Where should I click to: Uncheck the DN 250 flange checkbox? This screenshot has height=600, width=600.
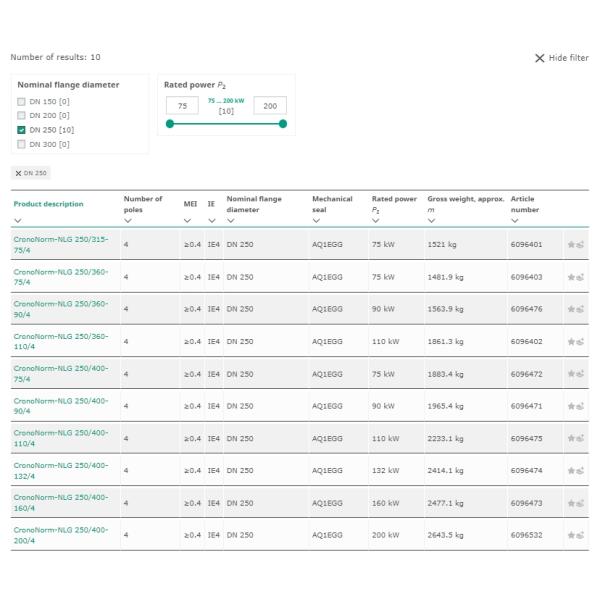(x=22, y=130)
